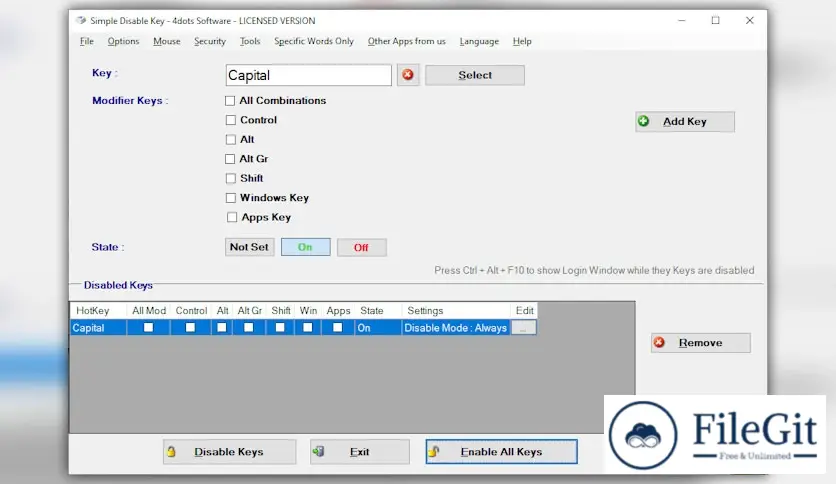Toggle Win checkbox in Capital row
Image resolution: width=836 pixels, height=484 pixels.
coord(308,327)
